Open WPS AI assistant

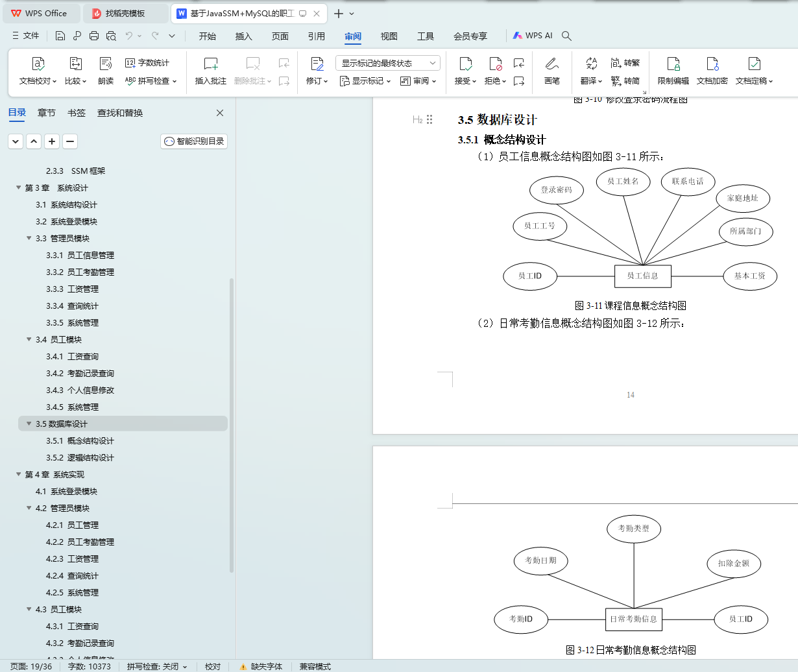pos(533,36)
